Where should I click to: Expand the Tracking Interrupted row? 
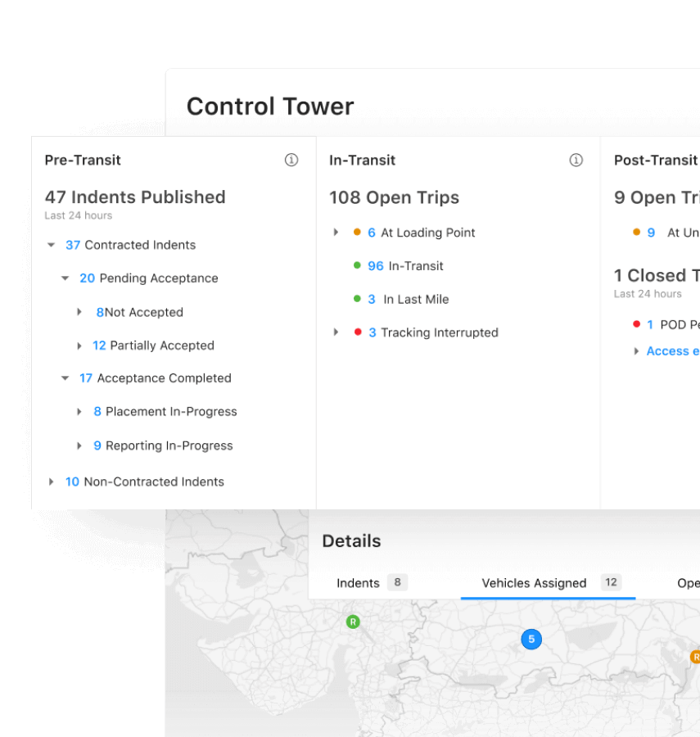point(336,332)
